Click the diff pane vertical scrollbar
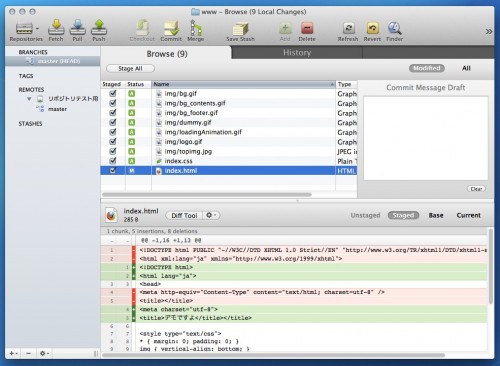 [x=490, y=267]
